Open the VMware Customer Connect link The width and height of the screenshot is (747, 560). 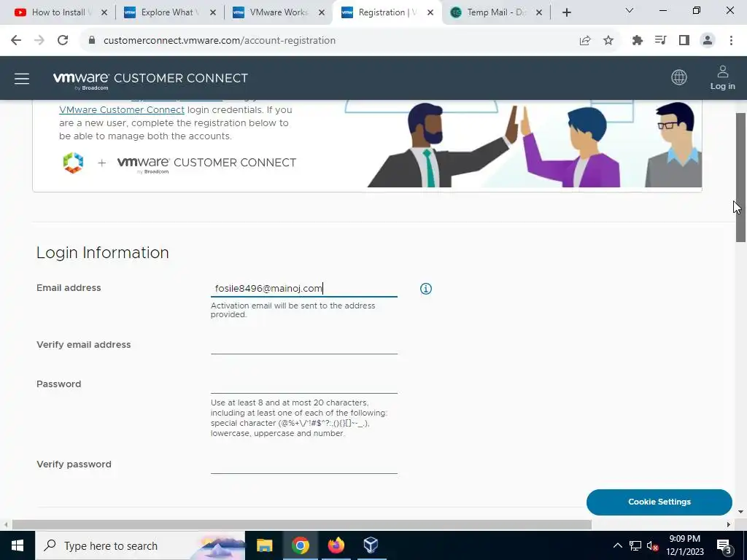coord(122,110)
